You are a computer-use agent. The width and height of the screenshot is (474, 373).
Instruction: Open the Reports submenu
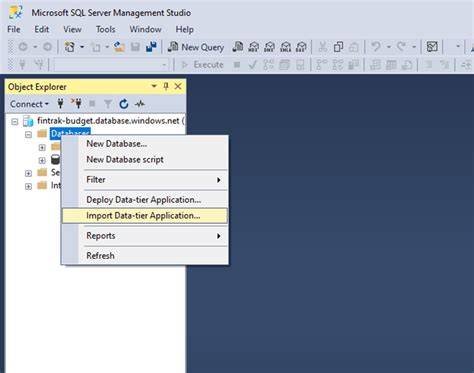(145, 236)
